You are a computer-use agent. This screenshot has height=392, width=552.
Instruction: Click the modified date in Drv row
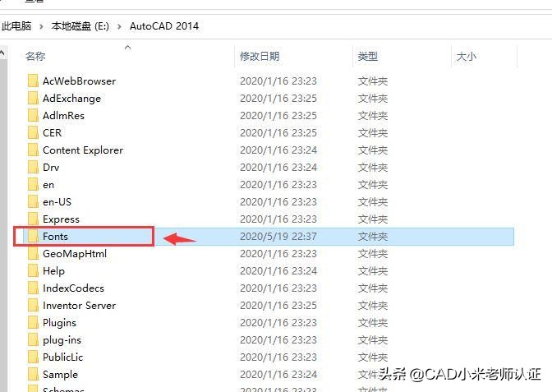click(278, 168)
